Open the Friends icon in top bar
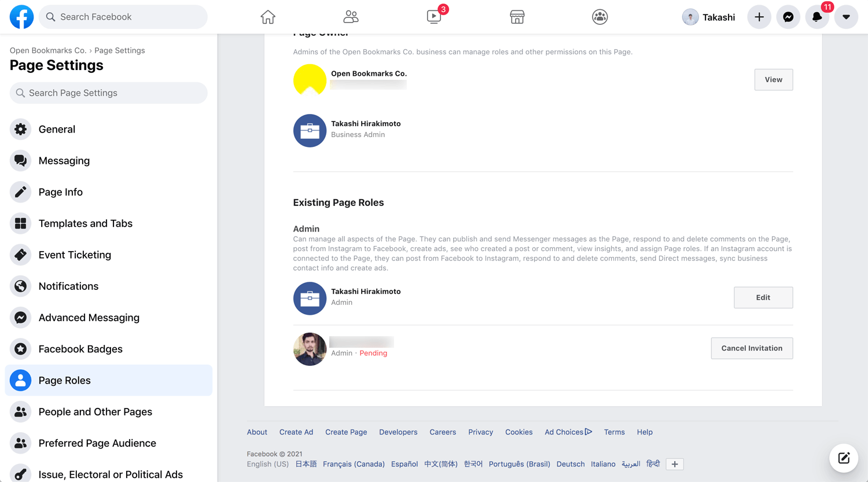 (x=351, y=17)
